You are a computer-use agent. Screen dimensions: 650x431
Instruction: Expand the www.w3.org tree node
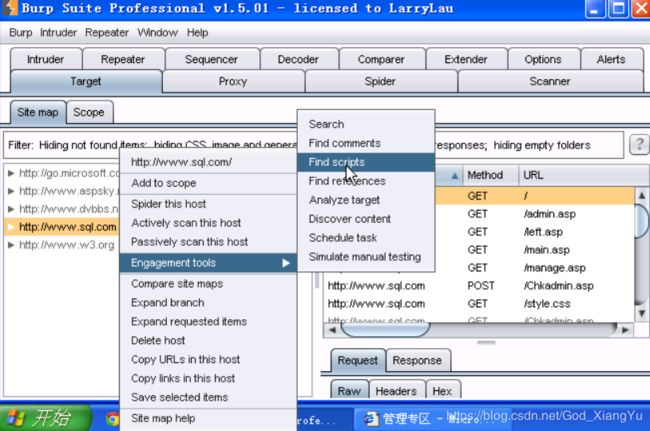pos(11,245)
